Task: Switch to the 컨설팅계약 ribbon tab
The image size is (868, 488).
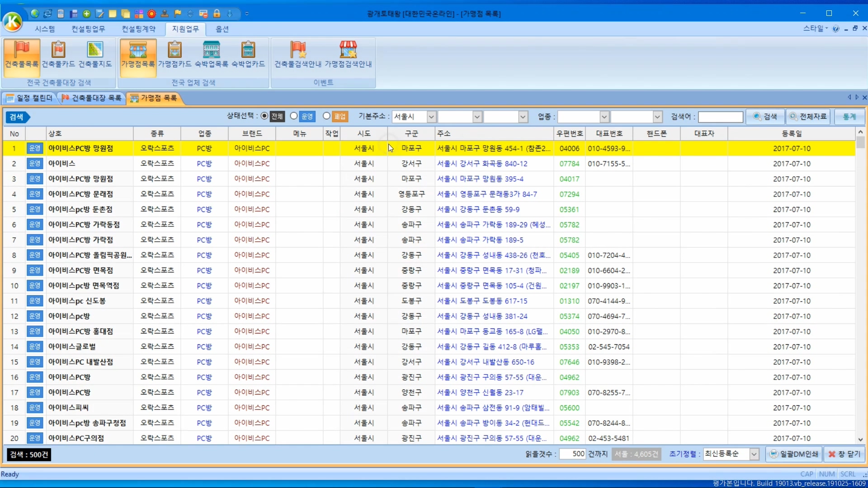Action: pos(138,29)
